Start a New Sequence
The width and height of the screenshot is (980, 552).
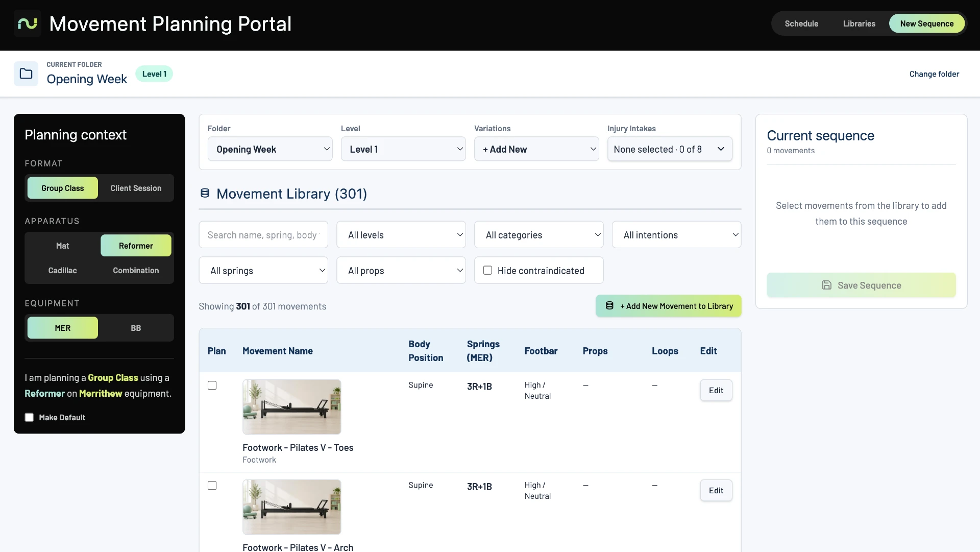[x=927, y=23]
